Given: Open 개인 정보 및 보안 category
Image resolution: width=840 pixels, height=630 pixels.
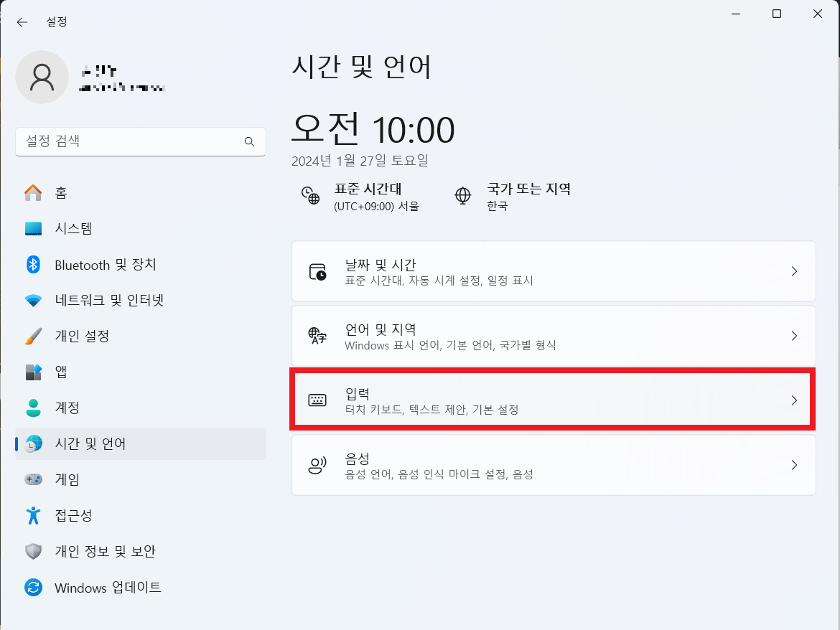Looking at the screenshot, I should tap(140, 551).
